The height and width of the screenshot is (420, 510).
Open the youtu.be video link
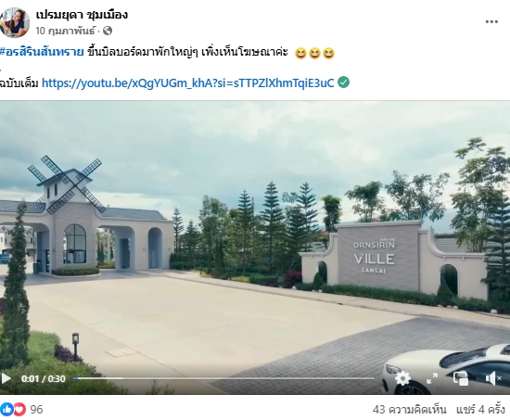click(x=188, y=83)
